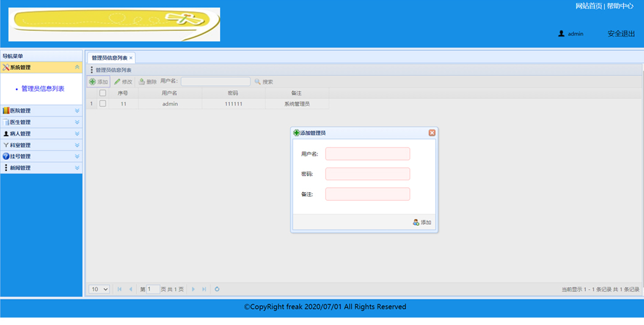
Task: Go to the first page arrow icon
Action: tap(120, 289)
